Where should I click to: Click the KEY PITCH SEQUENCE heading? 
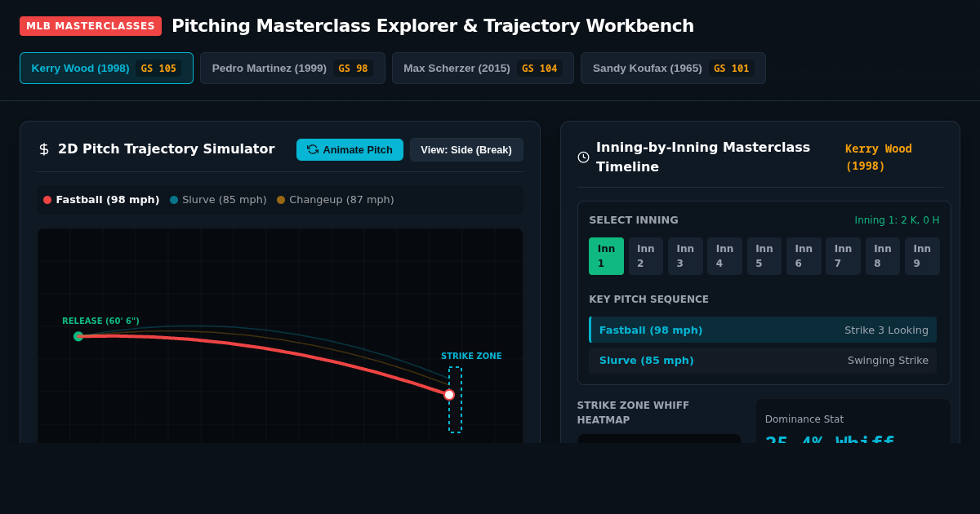click(x=648, y=299)
